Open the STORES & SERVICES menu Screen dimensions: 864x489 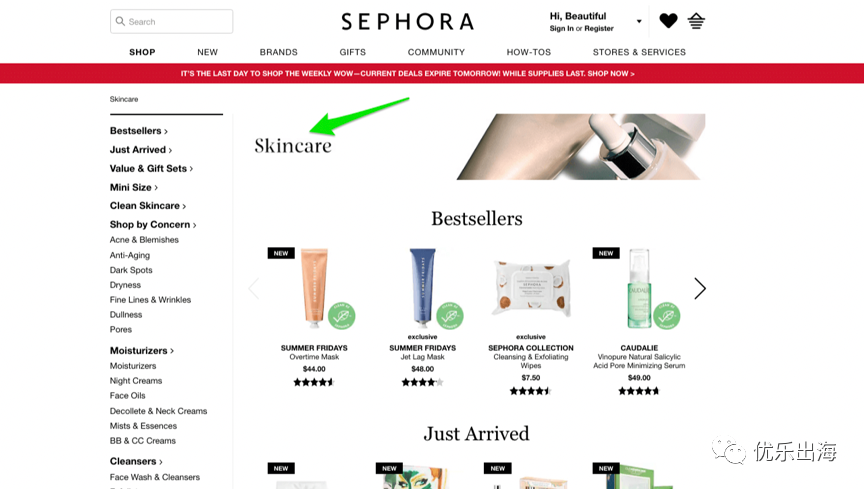pyautogui.click(x=639, y=52)
